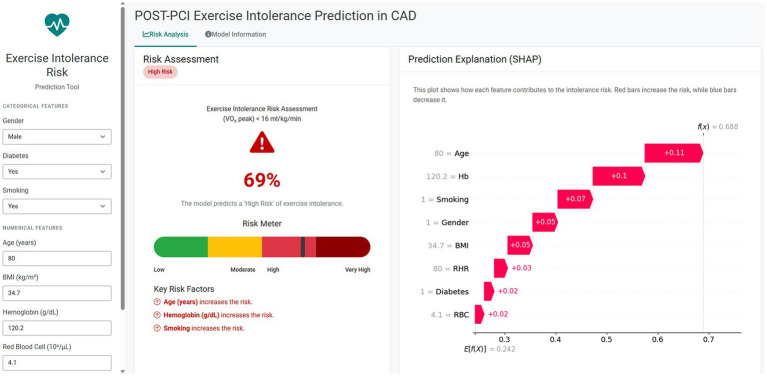The height and width of the screenshot is (376, 767).
Task: Click the up-arrow icon next to Smoking factor
Action: 157,329
